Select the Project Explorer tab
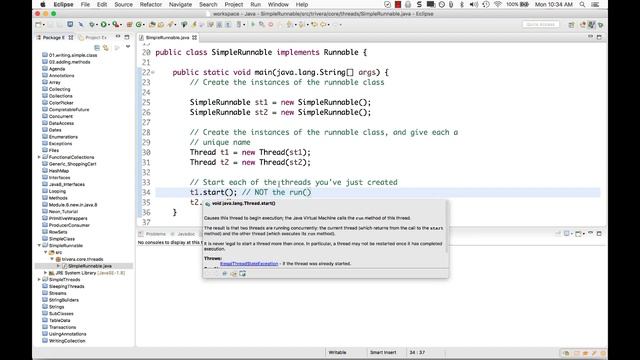640x360 pixels. [93, 38]
